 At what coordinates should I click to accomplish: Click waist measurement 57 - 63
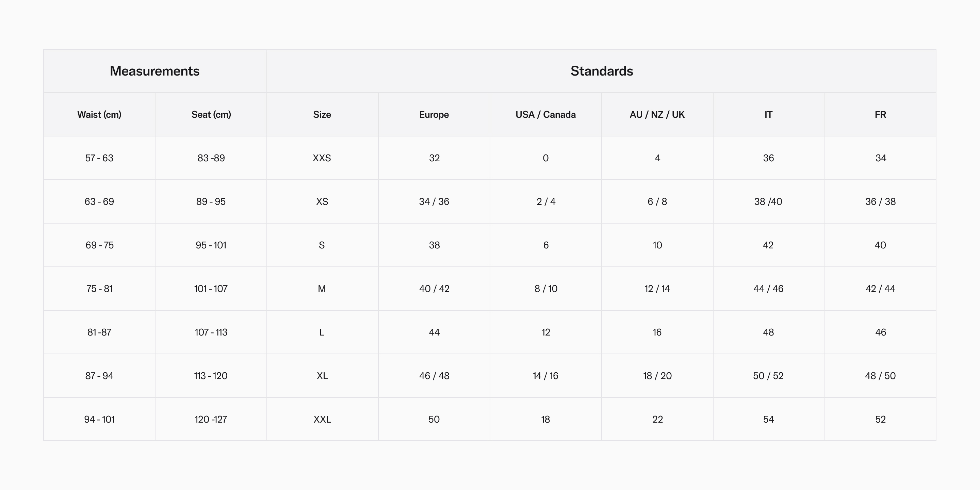tap(99, 158)
